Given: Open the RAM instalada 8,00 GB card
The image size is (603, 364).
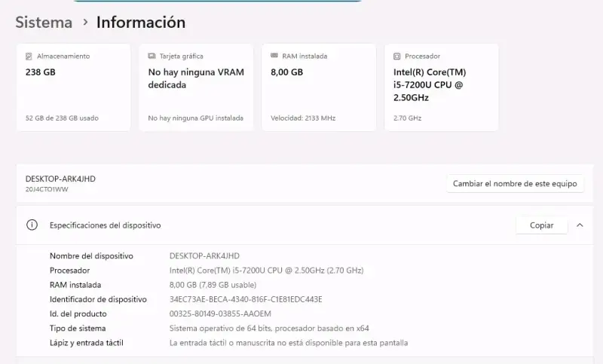Looking at the screenshot, I should (x=319, y=87).
